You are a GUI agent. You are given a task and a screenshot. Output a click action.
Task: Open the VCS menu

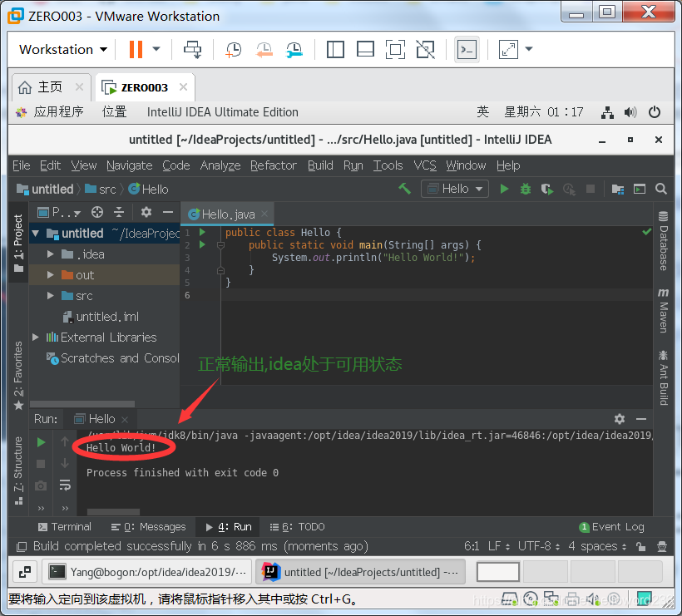[424, 165]
